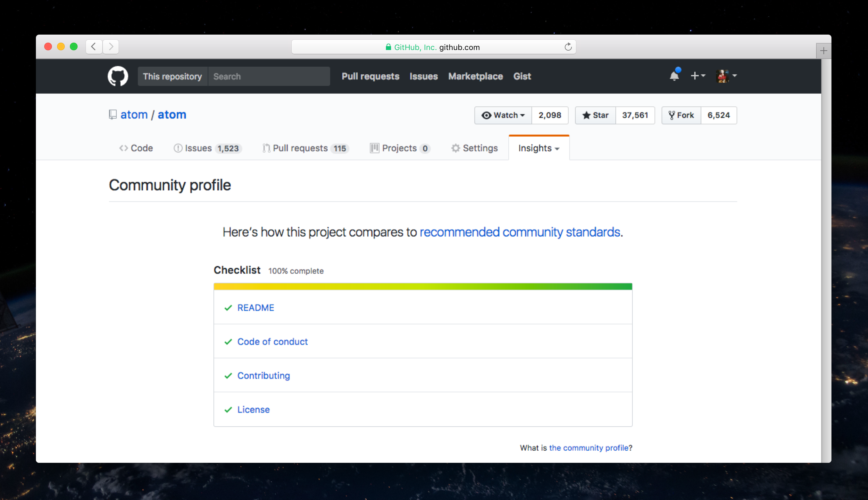Open a new browser tab with plus
Image resolution: width=868 pixels, height=500 pixels.
tap(823, 51)
